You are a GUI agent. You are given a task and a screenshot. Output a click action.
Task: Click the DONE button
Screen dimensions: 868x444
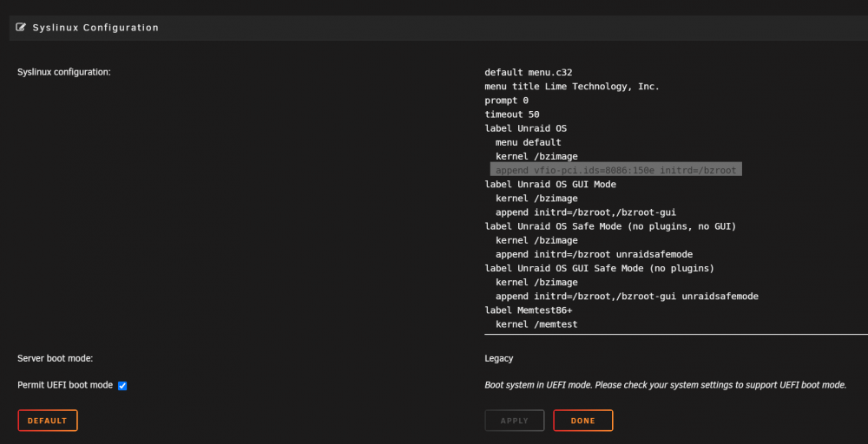pyautogui.click(x=583, y=421)
